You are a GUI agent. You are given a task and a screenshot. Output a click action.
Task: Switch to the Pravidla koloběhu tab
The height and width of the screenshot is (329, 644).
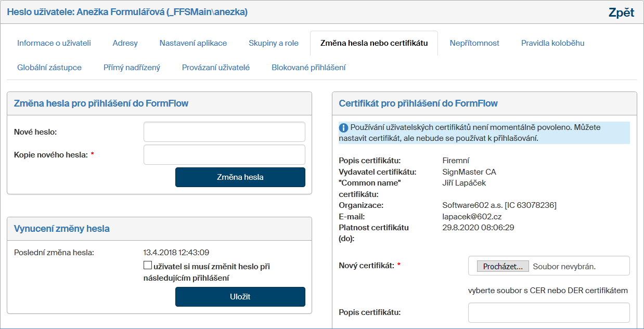click(552, 43)
